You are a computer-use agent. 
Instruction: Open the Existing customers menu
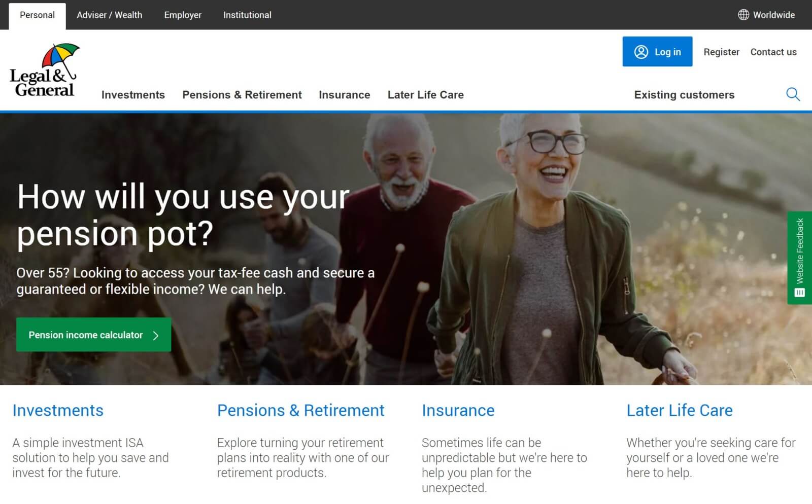click(684, 95)
